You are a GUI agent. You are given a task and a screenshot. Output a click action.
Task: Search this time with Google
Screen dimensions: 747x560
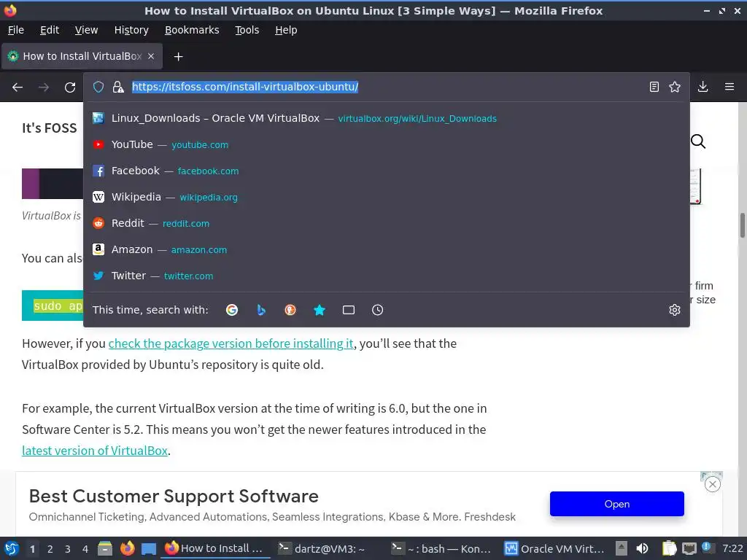232,310
